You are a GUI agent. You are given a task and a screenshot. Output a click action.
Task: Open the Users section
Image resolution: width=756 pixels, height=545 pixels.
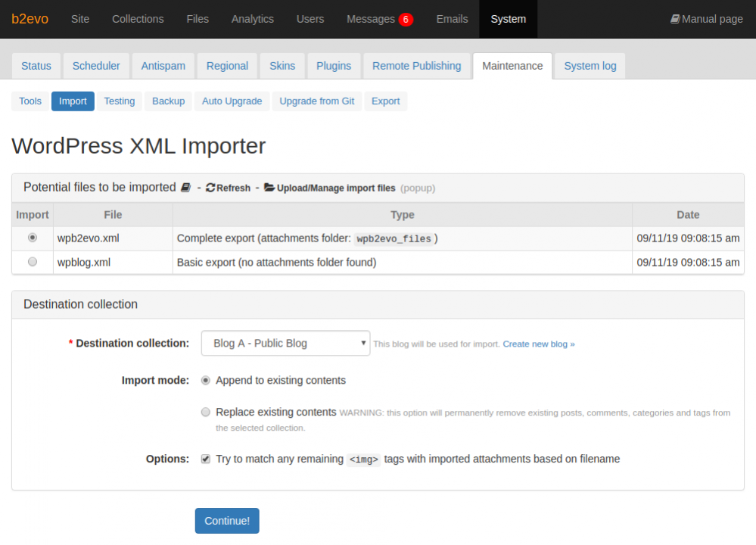coord(310,19)
